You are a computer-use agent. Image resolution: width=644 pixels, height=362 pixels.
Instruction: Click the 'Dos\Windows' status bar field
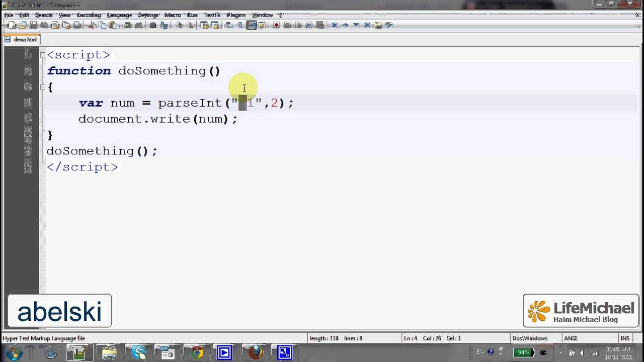(x=529, y=338)
